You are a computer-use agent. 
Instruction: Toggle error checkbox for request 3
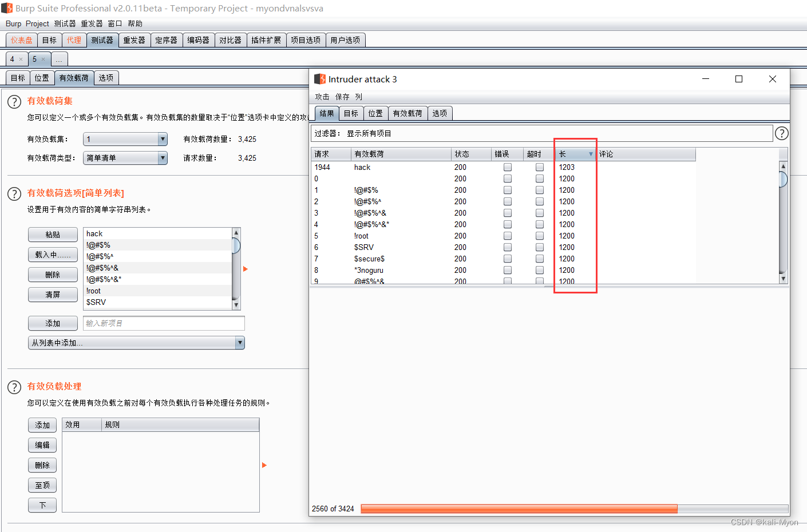pos(508,213)
